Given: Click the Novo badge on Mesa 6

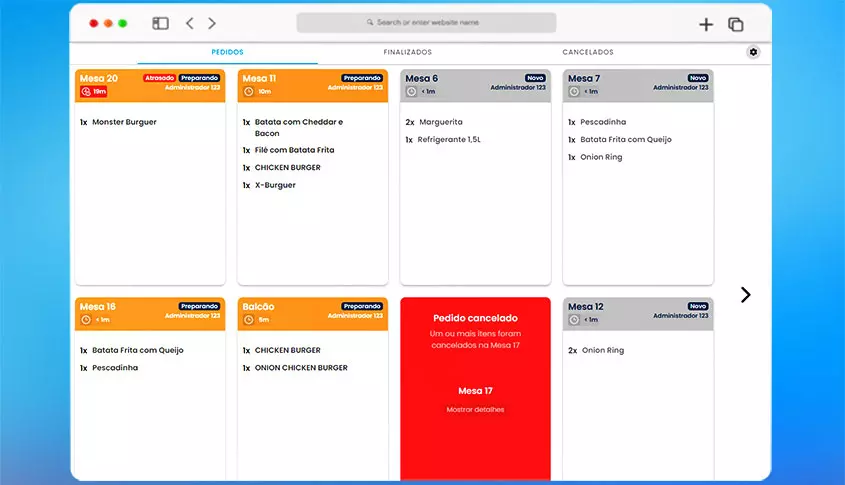Looking at the screenshot, I should pos(535,78).
